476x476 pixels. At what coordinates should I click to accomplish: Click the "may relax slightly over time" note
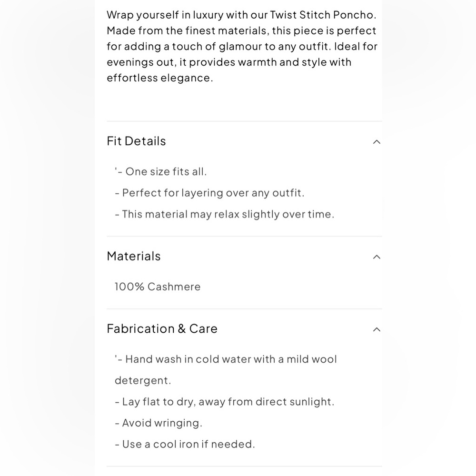[262, 214]
